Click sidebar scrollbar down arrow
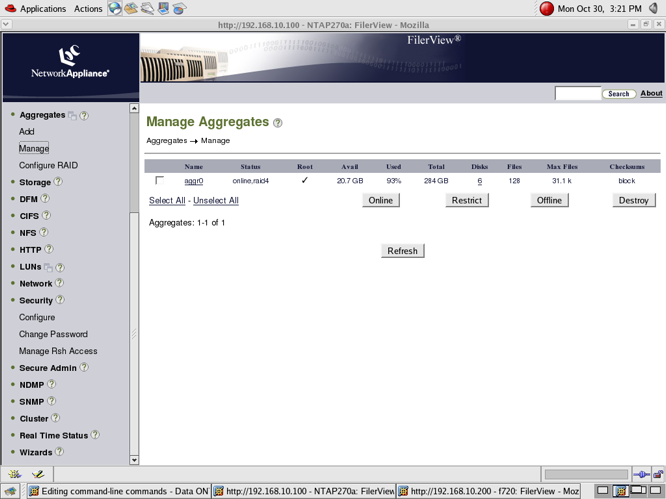Screen dimensions: 666x499 point(134,460)
